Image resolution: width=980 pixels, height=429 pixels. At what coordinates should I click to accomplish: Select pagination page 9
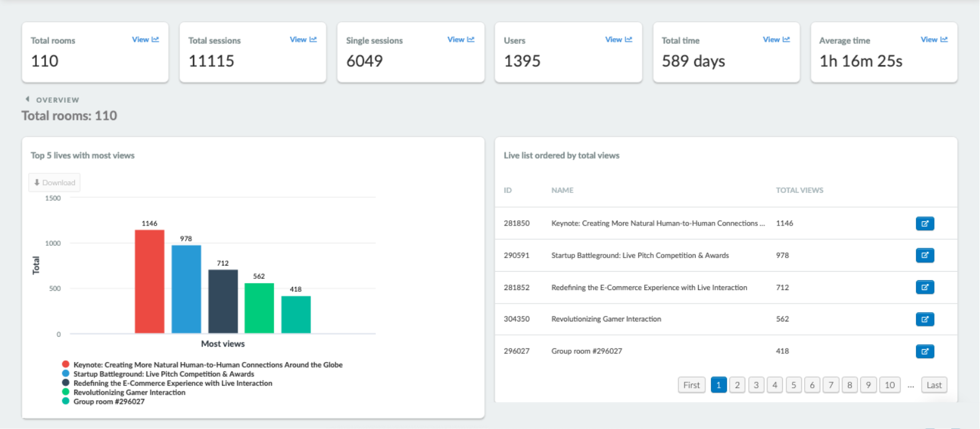[x=868, y=385]
